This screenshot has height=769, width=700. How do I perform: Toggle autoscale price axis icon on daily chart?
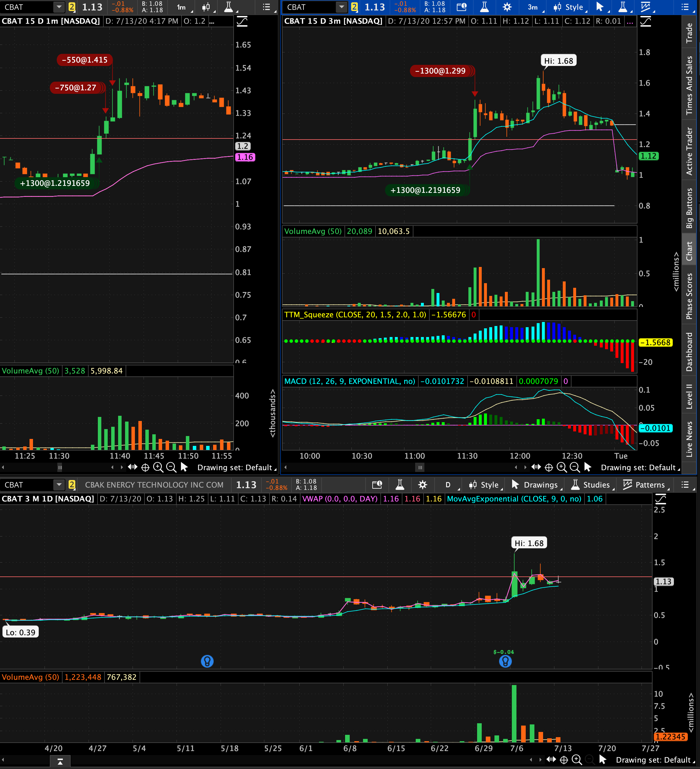(660, 499)
